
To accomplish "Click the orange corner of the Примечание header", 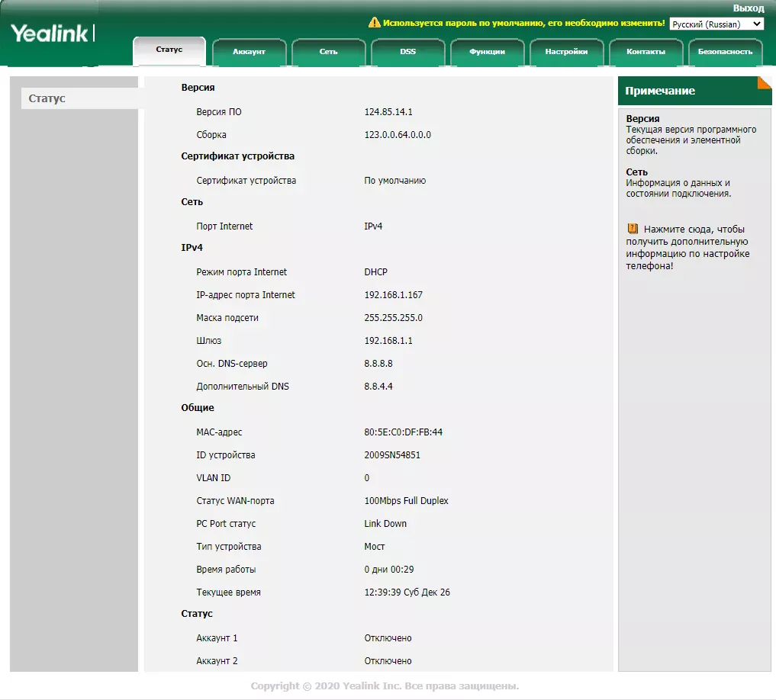I will point(764,82).
